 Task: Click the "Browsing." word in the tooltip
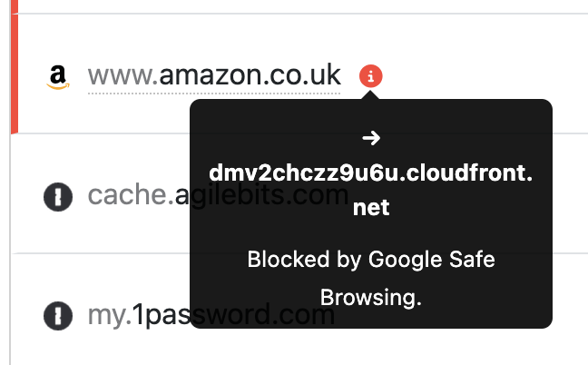[370, 297]
